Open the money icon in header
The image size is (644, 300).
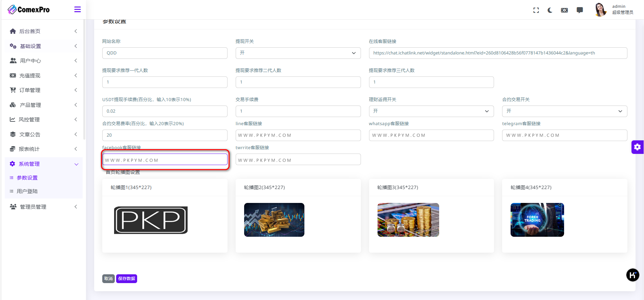(x=564, y=10)
